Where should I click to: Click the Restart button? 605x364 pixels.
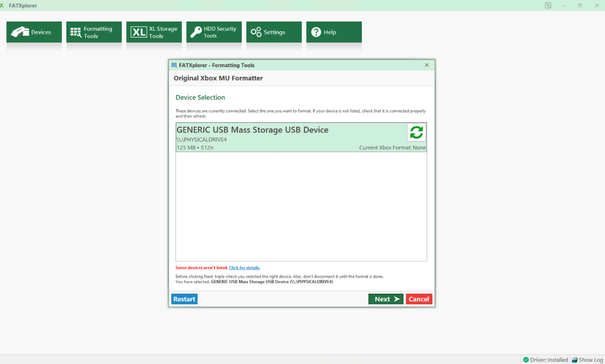(x=185, y=299)
